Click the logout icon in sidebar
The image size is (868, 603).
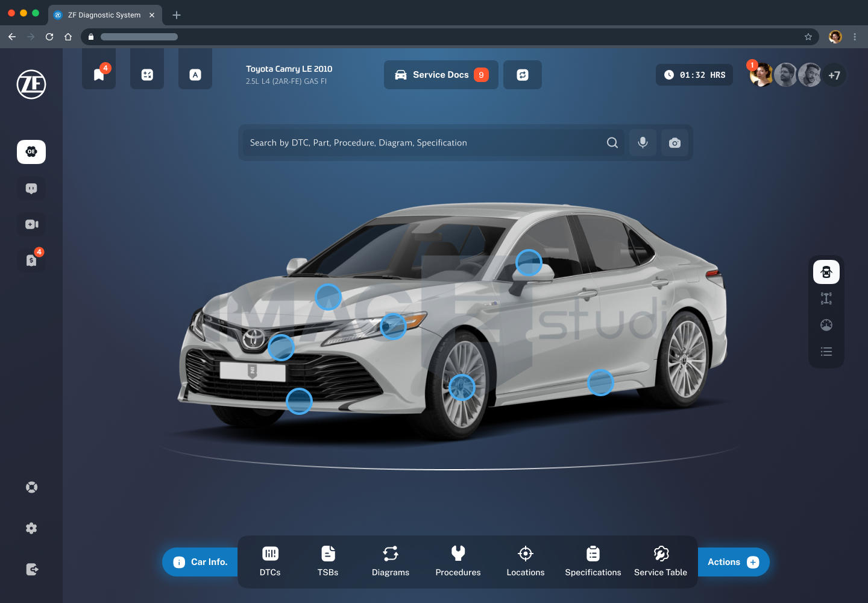[32, 569]
